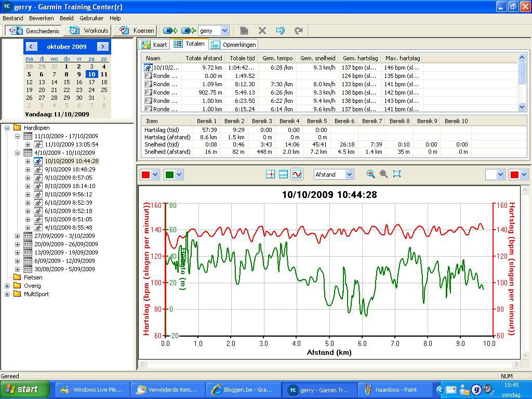
Task: Click the horizontal bands chart icon
Action: click(x=283, y=174)
